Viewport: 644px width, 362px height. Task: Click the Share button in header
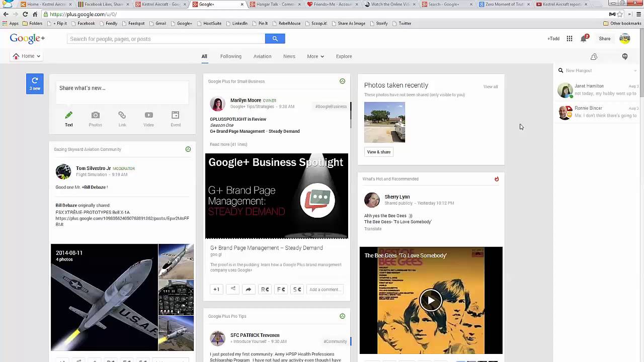[604, 39]
